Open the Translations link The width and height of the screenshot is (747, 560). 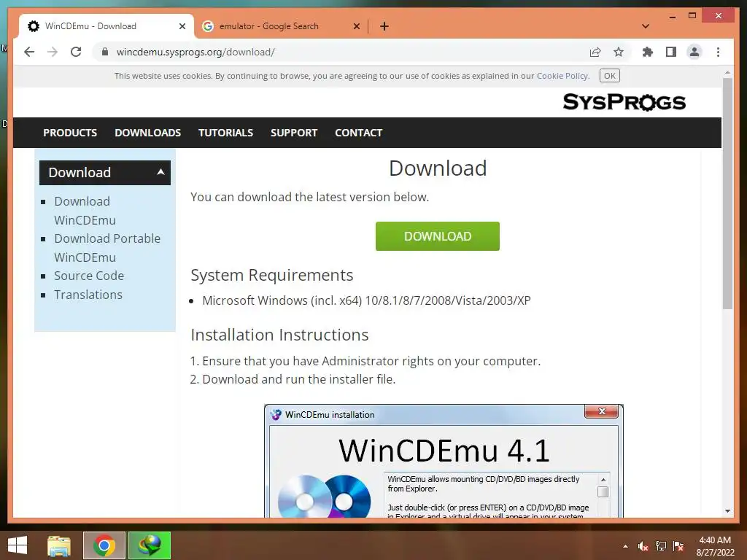[x=88, y=295]
